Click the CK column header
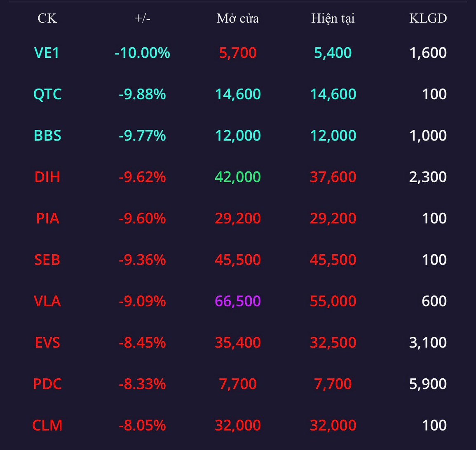Image resolution: width=476 pixels, height=450 pixels. click(x=47, y=19)
